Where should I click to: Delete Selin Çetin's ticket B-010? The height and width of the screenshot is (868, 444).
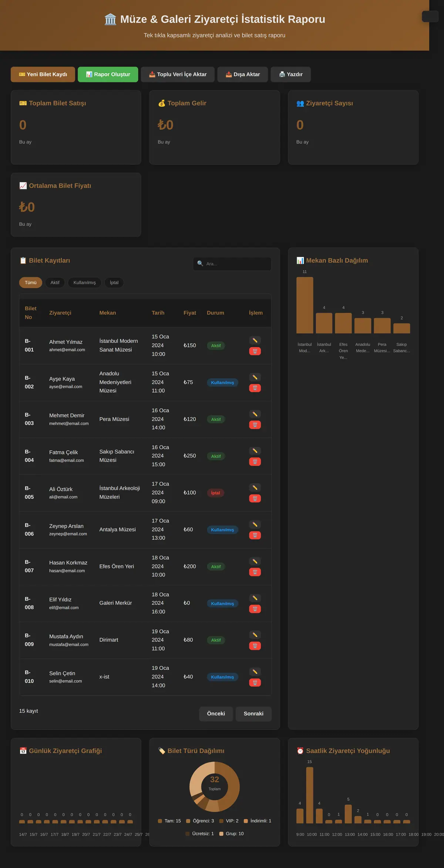tap(255, 682)
